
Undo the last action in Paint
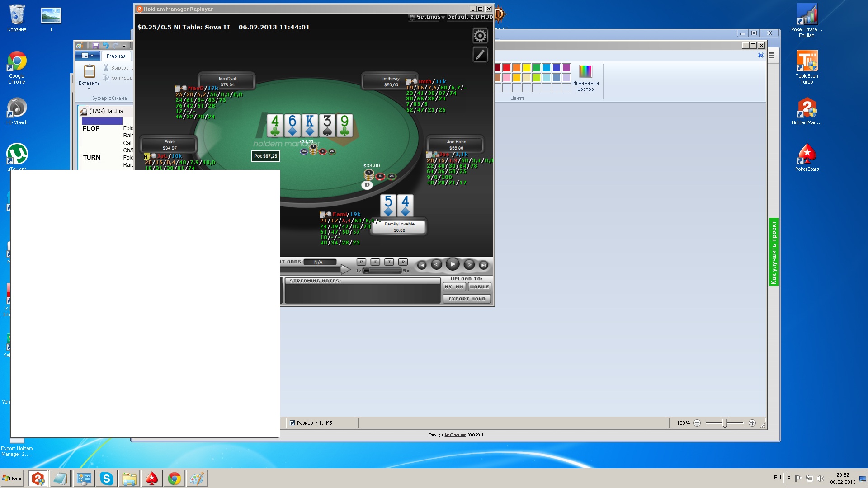[x=106, y=46]
